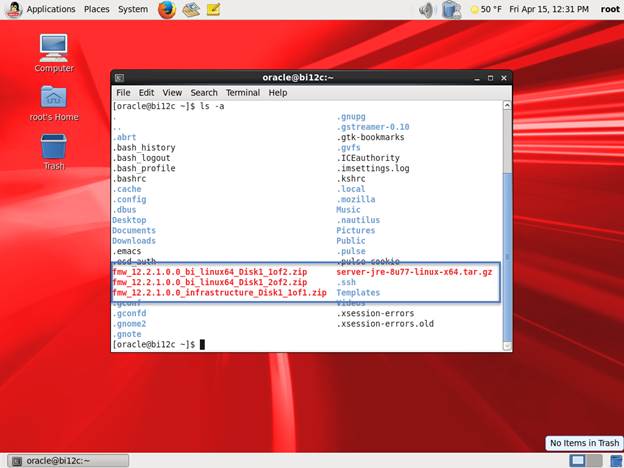Image resolution: width=624 pixels, height=468 pixels.
Task: Click the date and time clock
Action: [548, 9]
